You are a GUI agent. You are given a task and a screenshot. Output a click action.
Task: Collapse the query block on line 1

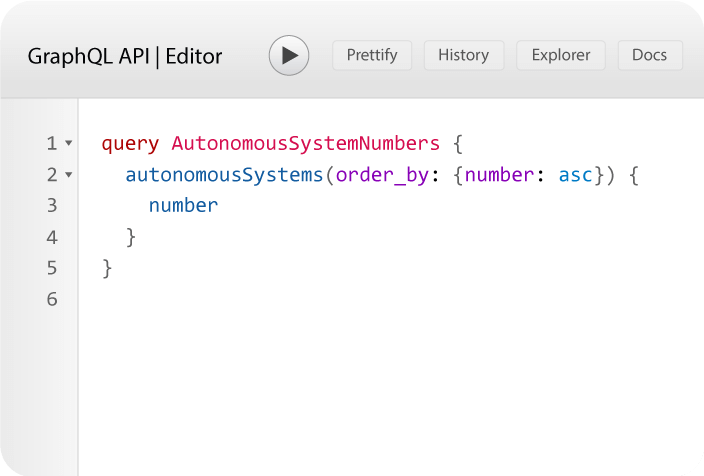click(x=68, y=144)
